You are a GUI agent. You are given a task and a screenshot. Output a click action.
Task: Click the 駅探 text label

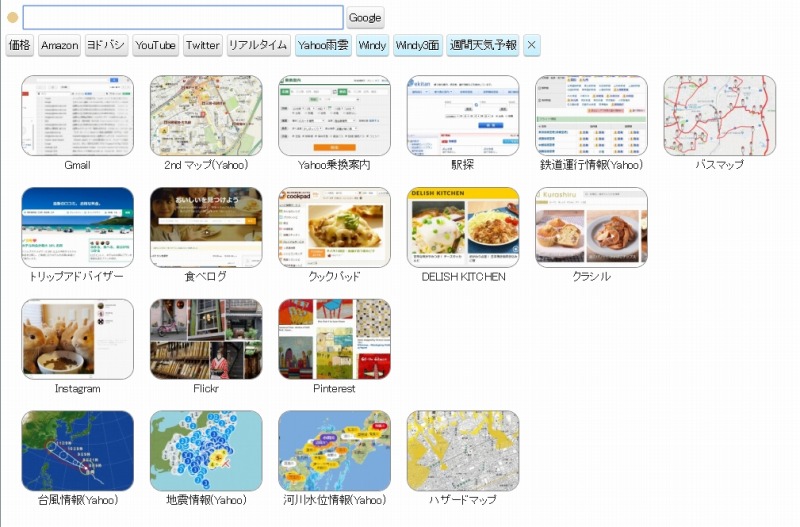click(x=463, y=165)
